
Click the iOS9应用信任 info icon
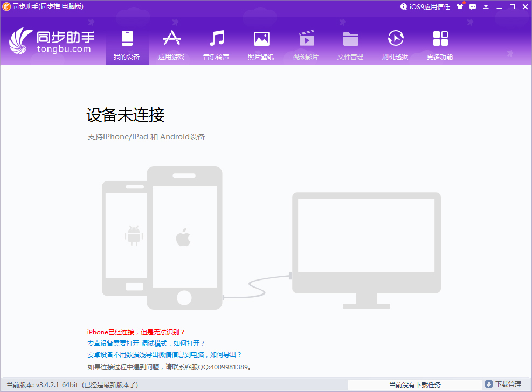point(404,7)
